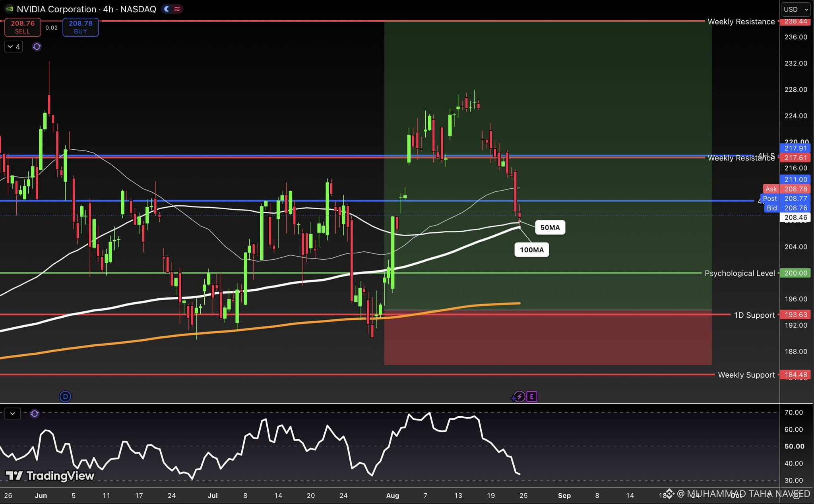Open the TradingView logo link
This screenshot has height=504, width=814.
coord(50,475)
